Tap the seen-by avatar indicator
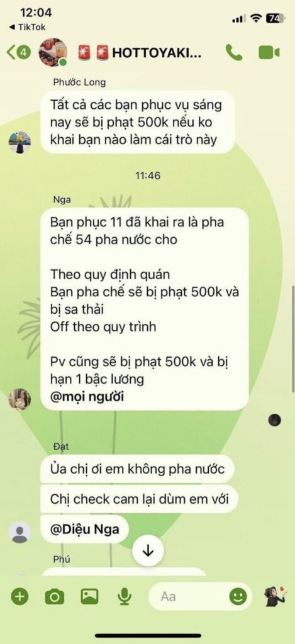This screenshot has height=644, width=295. point(274,419)
